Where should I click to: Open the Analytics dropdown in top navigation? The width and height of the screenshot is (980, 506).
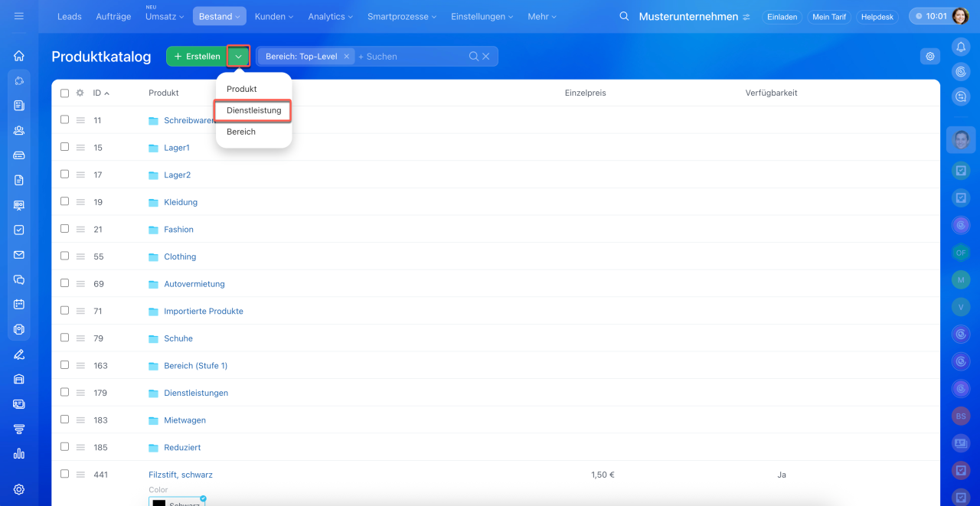pyautogui.click(x=330, y=17)
